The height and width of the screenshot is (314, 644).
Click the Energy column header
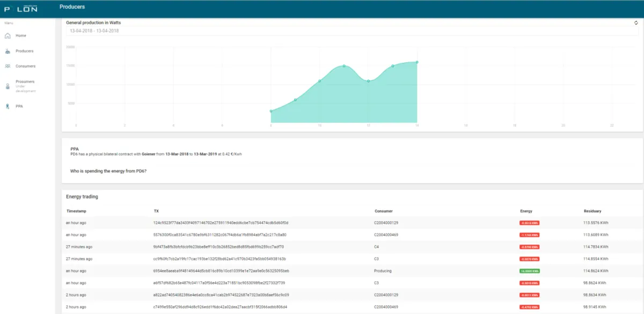(526, 211)
